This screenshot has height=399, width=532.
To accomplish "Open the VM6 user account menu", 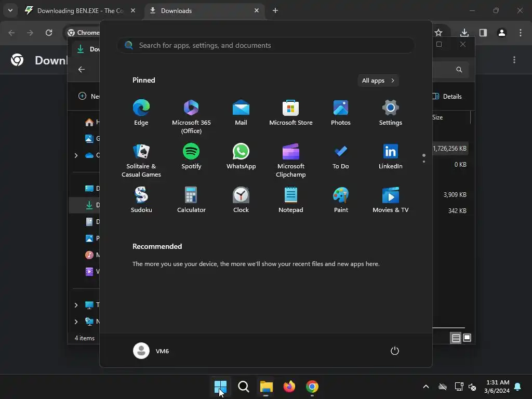I will (x=151, y=351).
